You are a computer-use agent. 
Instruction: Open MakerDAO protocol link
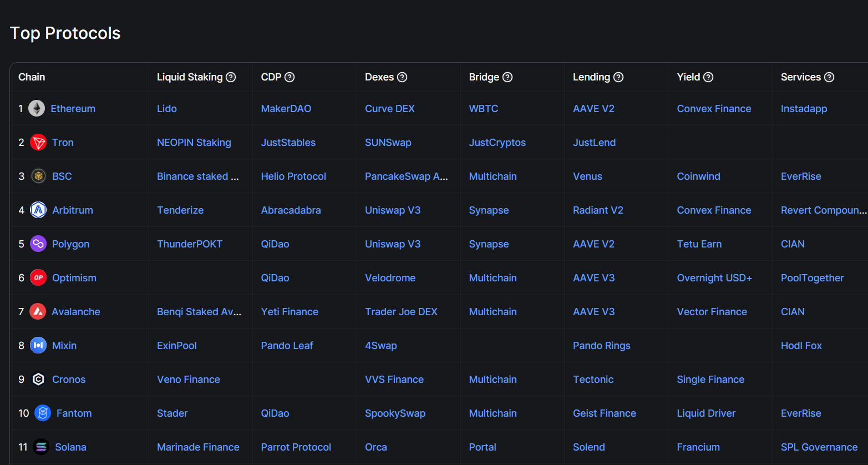pyautogui.click(x=286, y=109)
